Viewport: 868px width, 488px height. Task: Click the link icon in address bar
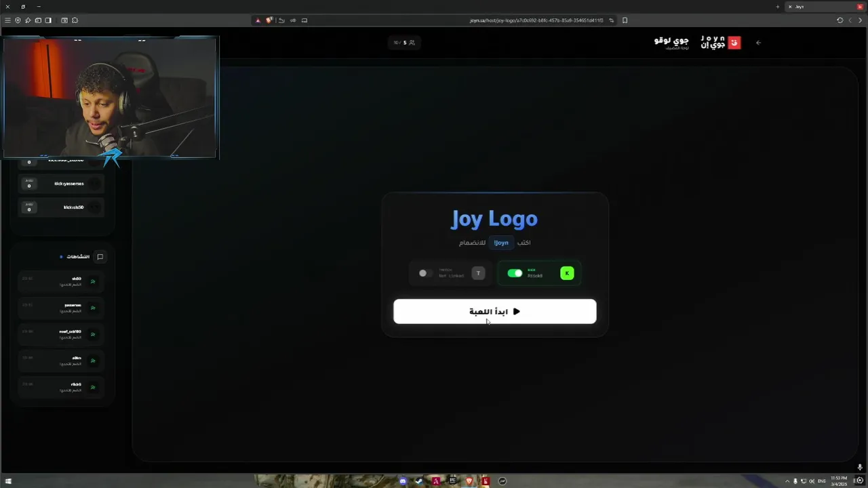point(293,20)
